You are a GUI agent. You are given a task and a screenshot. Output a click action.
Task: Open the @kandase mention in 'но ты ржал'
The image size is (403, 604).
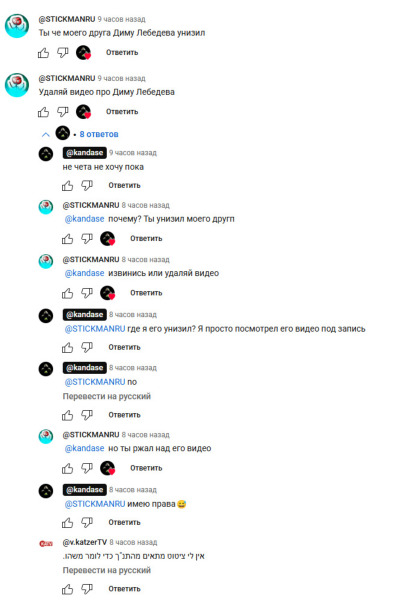click(x=84, y=448)
